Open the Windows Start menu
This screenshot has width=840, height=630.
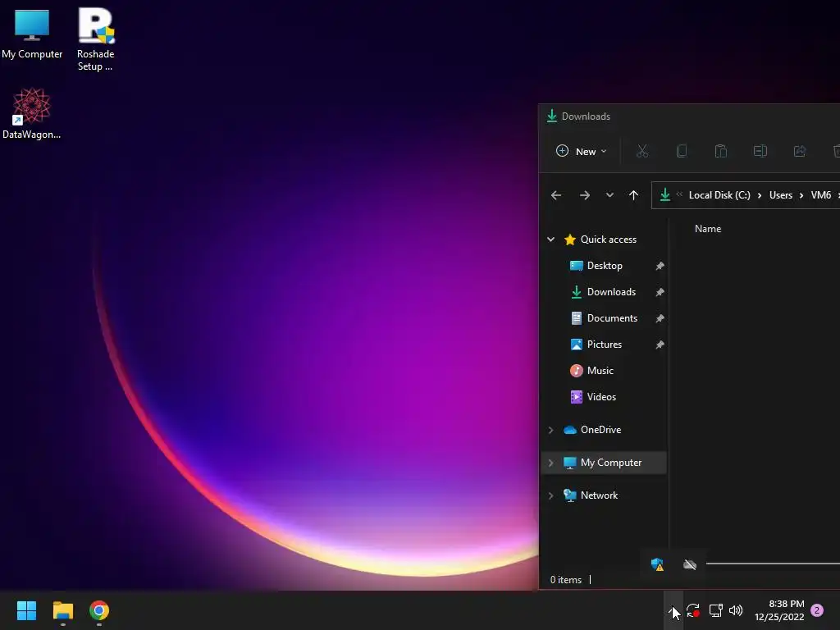point(27,610)
